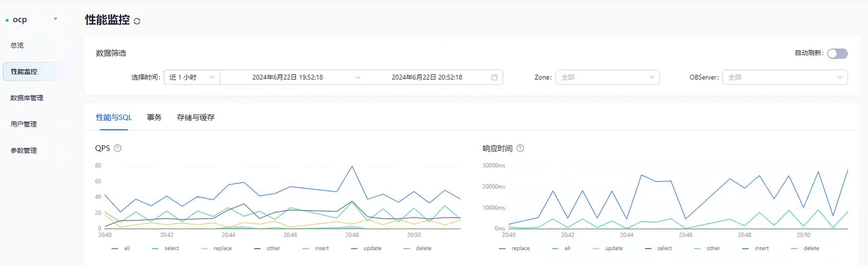Switch to the 事务 tab

tap(154, 117)
